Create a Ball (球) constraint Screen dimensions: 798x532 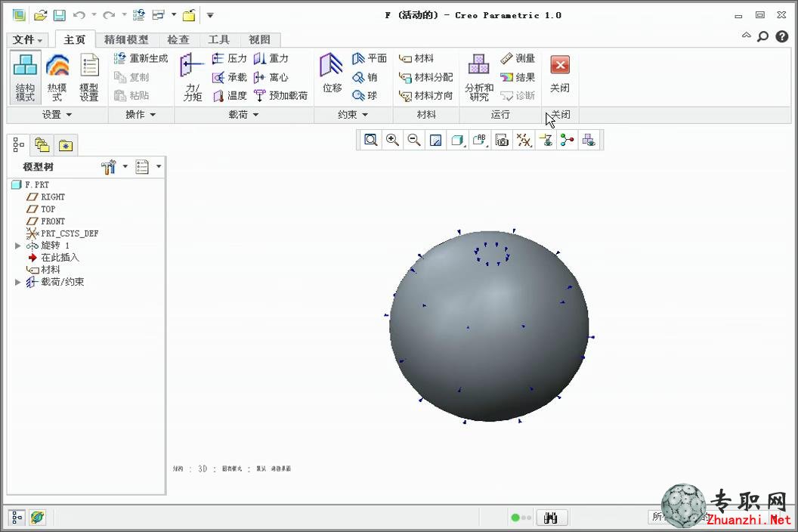click(365, 96)
